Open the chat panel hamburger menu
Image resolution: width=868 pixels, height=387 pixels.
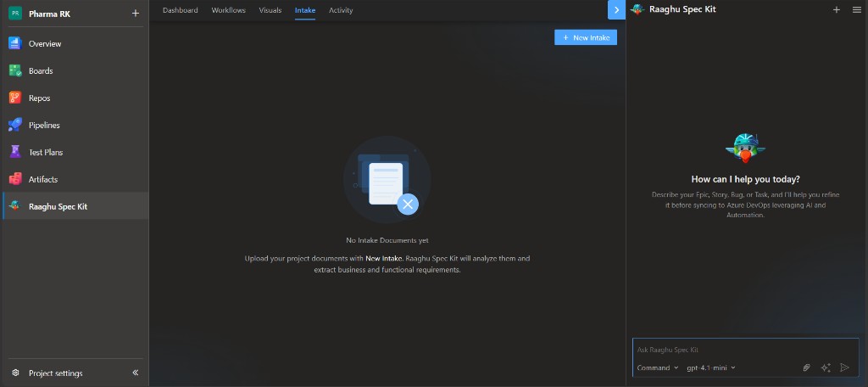pyautogui.click(x=856, y=9)
